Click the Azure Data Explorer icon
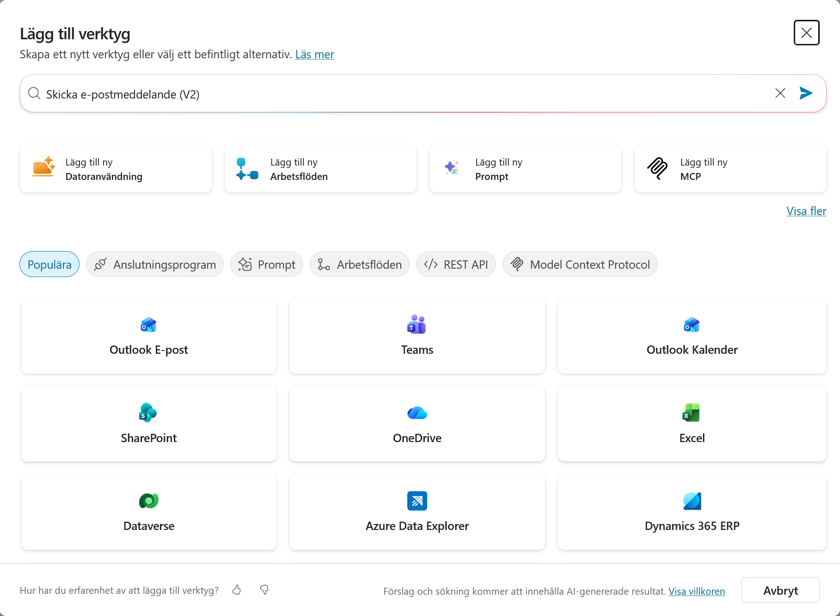This screenshot has height=616, width=840. pos(417,501)
